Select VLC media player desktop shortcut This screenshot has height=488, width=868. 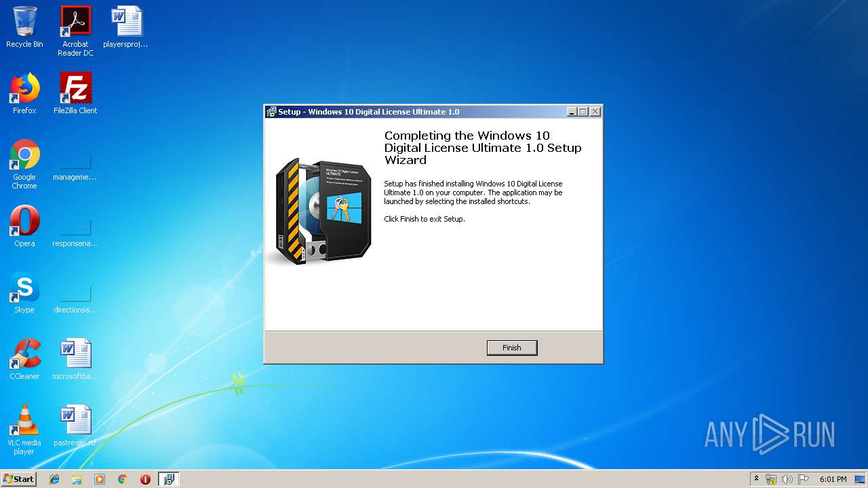24,430
